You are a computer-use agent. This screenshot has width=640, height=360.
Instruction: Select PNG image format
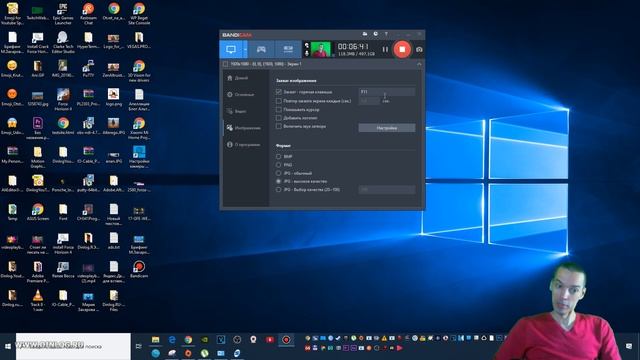pos(278,165)
